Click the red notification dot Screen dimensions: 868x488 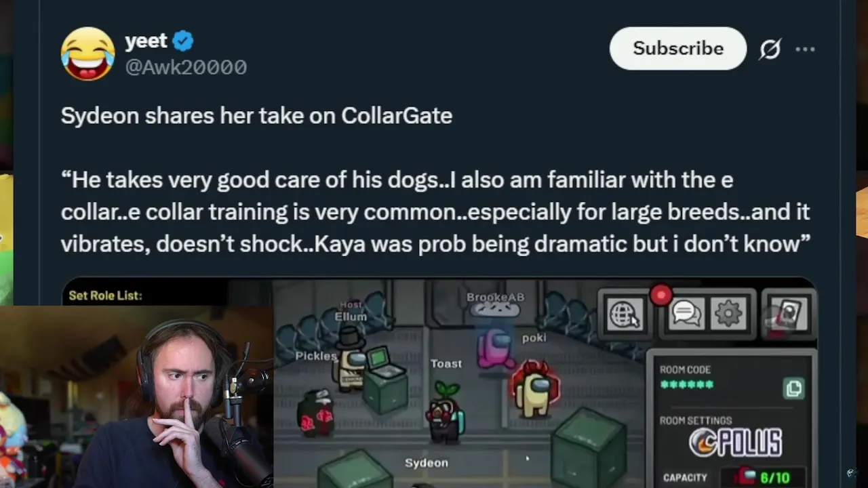click(x=660, y=295)
